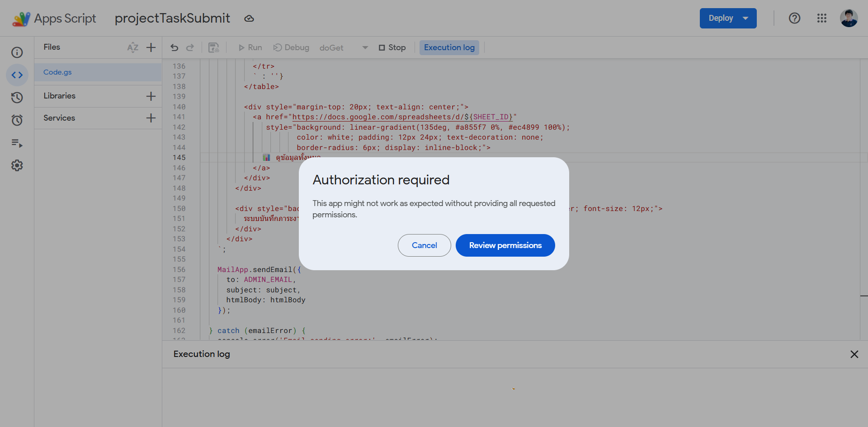The image size is (868, 427).
Task: Open the Triggers alarm clock icon
Action: click(17, 120)
